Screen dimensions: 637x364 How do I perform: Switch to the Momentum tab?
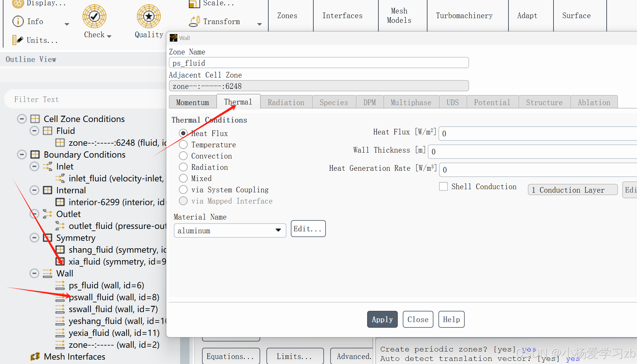[193, 102]
